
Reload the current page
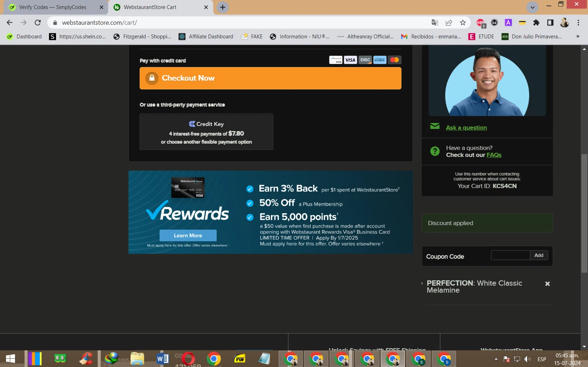tap(38, 22)
